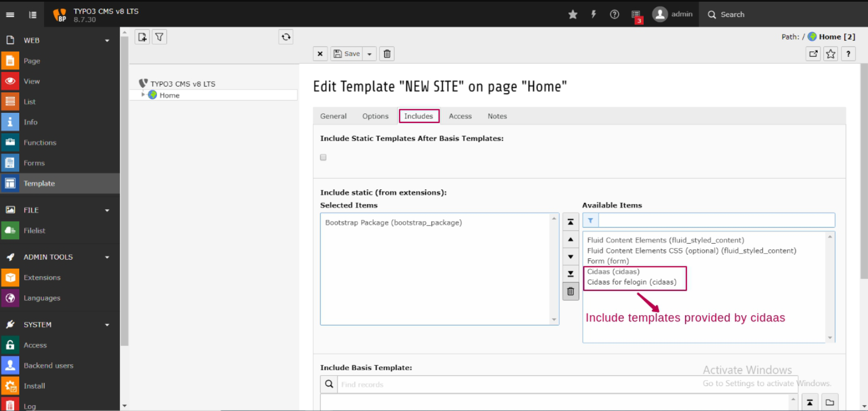868x411 pixels.
Task: Collapse the SYSTEM sidebar section
Action: tap(106, 324)
